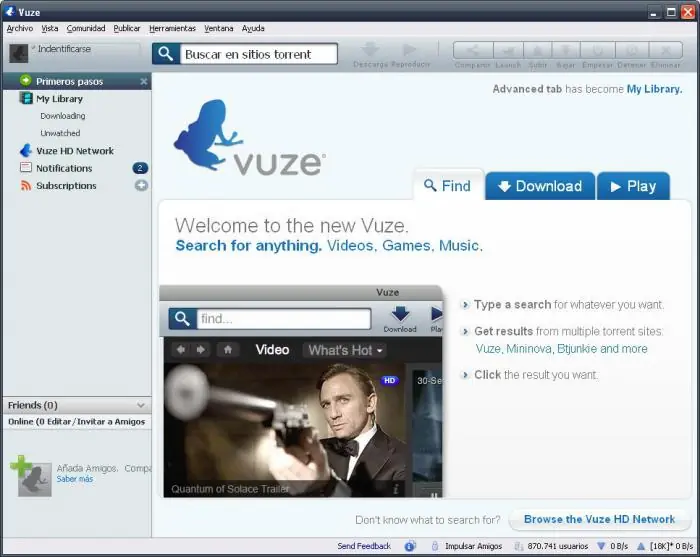This screenshot has height=557, width=700.
Task: Click the Subir up-arrow toolbar icon
Action: click(538, 50)
